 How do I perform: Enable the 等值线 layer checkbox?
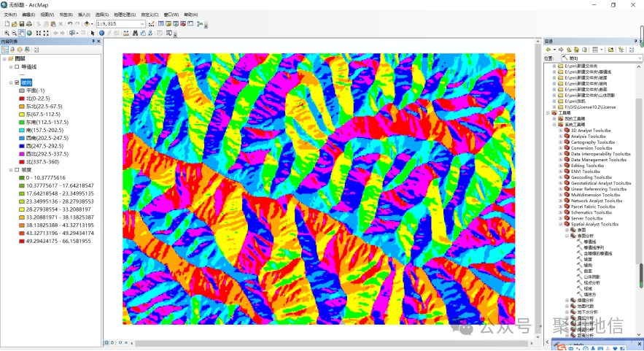(17, 66)
